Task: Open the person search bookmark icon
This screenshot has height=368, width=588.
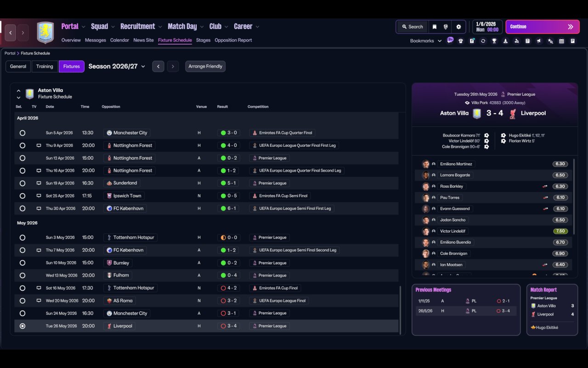Action: coord(517,41)
